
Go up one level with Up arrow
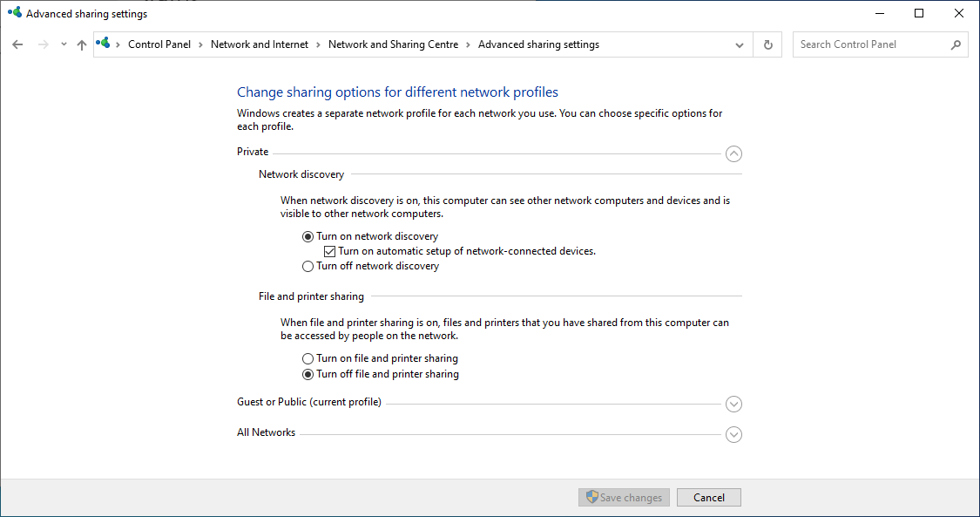(x=82, y=44)
